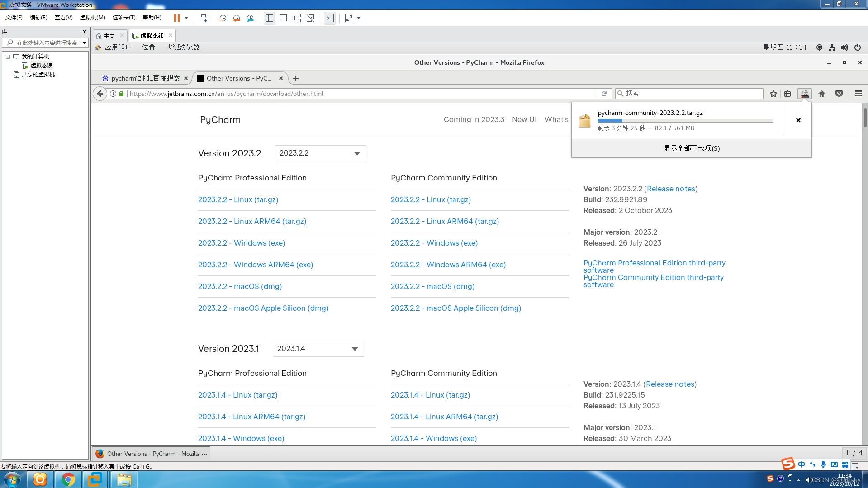The width and height of the screenshot is (868, 488).
Task: Open PyCharm Professional Edition third-party software link
Action: pos(654,266)
